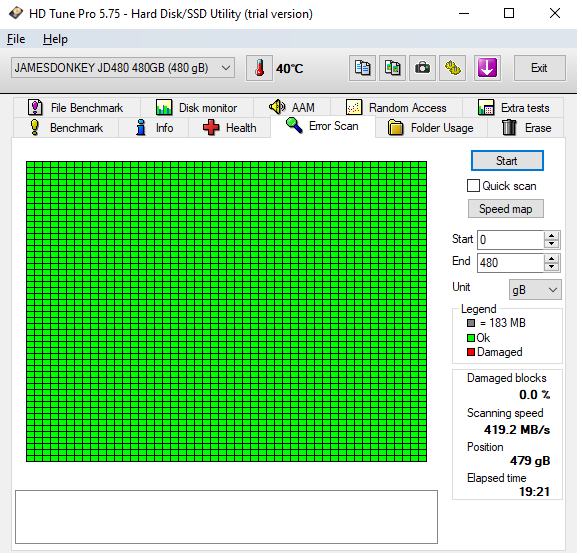
Task: Switch to the Disk monitor tab
Action: point(197,108)
